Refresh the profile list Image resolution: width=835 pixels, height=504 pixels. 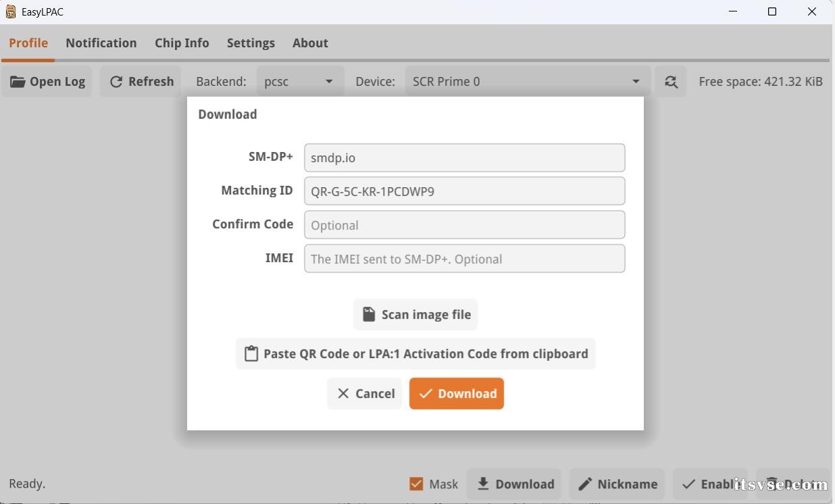pos(141,82)
